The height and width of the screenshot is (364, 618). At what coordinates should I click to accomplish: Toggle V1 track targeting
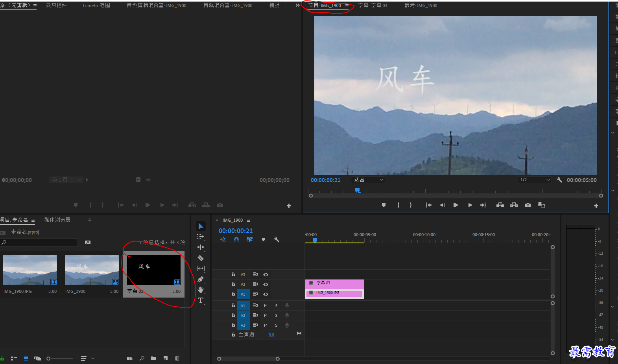tap(243, 294)
